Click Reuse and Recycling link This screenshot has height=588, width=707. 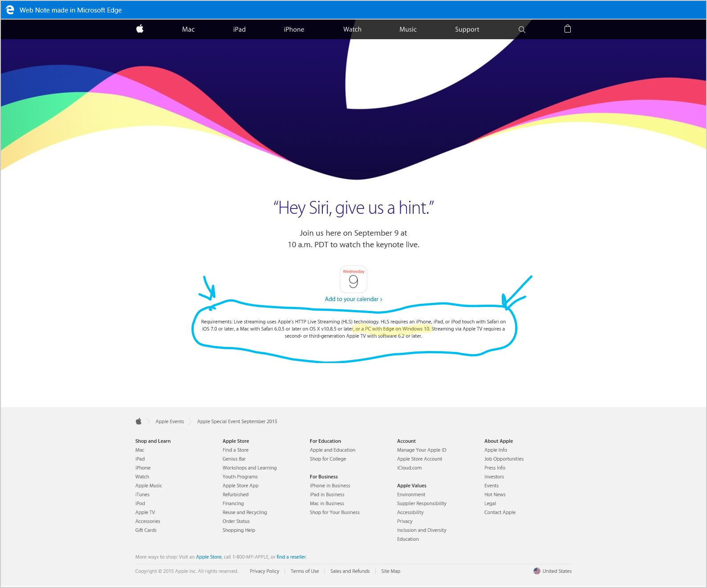click(245, 512)
